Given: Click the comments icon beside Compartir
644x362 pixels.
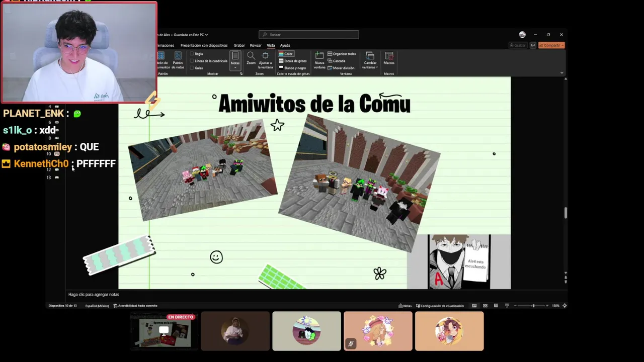Looking at the screenshot, I should point(533,45).
